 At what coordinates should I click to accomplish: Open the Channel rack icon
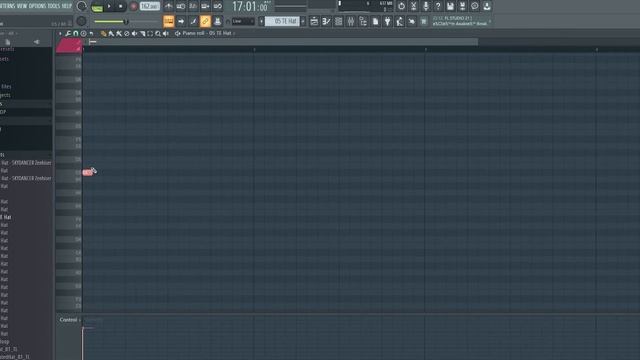(x=338, y=21)
